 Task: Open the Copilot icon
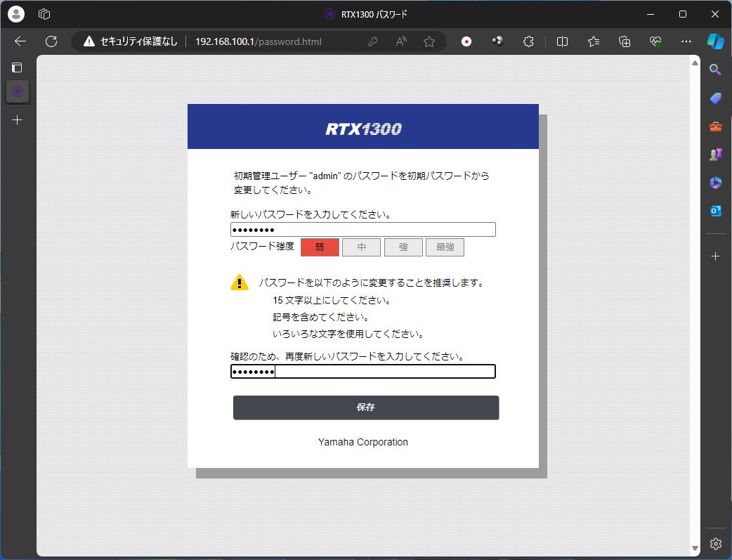pyautogui.click(x=716, y=41)
